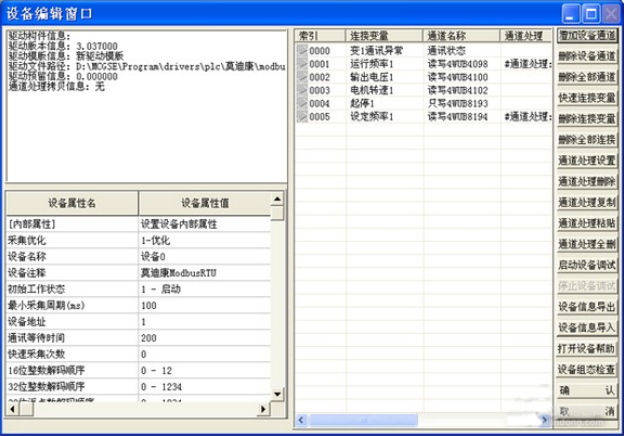Start debugging with 启动设备调试

click(x=586, y=264)
